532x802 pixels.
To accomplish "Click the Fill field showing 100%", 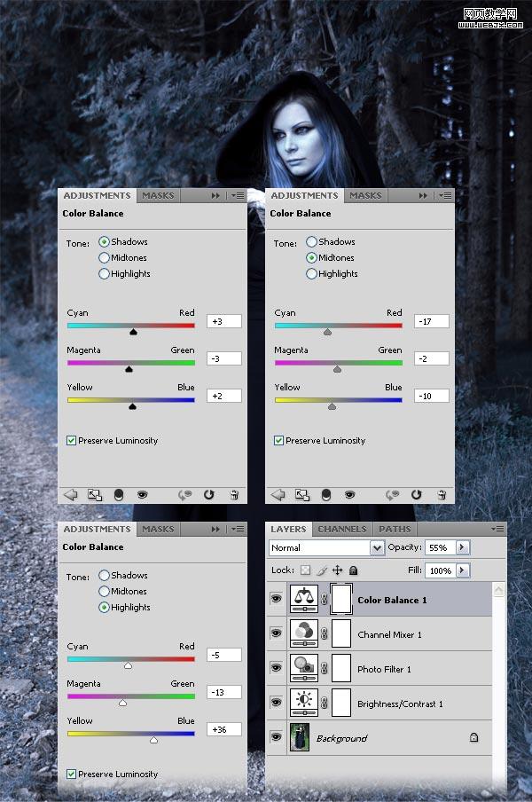I will [x=440, y=570].
